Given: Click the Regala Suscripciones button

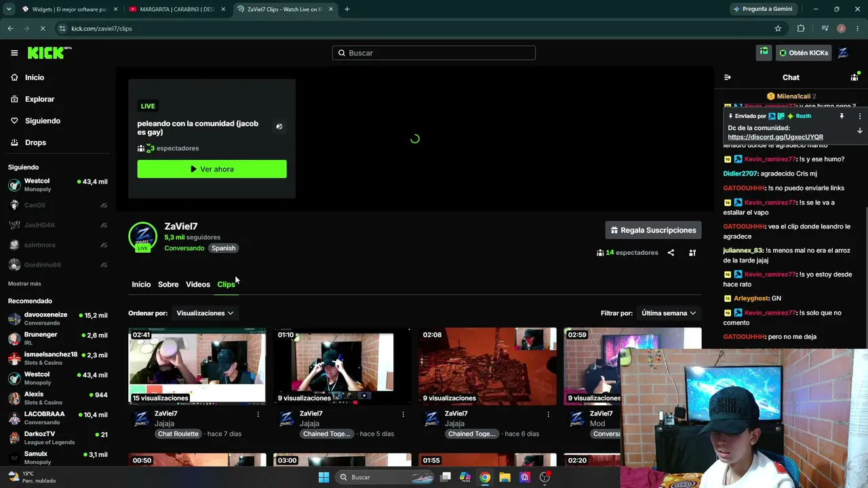Looking at the screenshot, I should coord(653,230).
